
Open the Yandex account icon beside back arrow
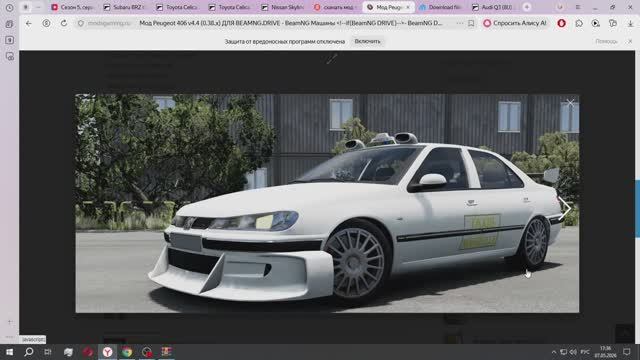click(47, 24)
